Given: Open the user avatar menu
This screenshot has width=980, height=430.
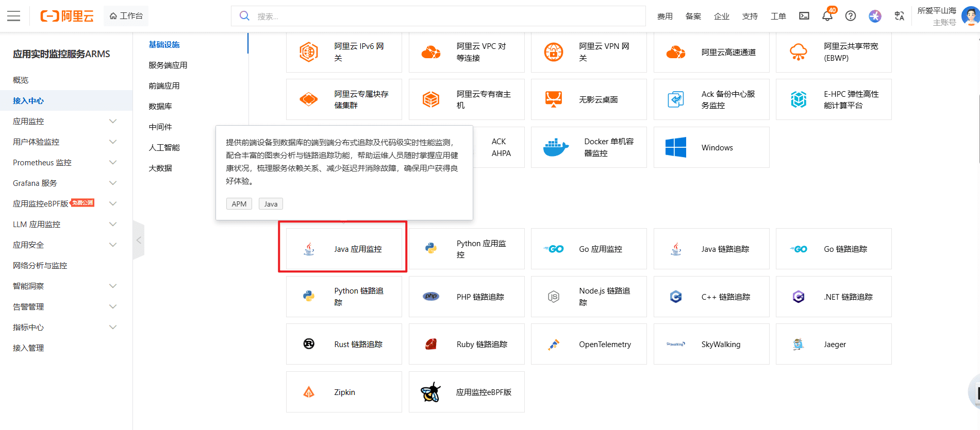Looking at the screenshot, I should (x=971, y=16).
